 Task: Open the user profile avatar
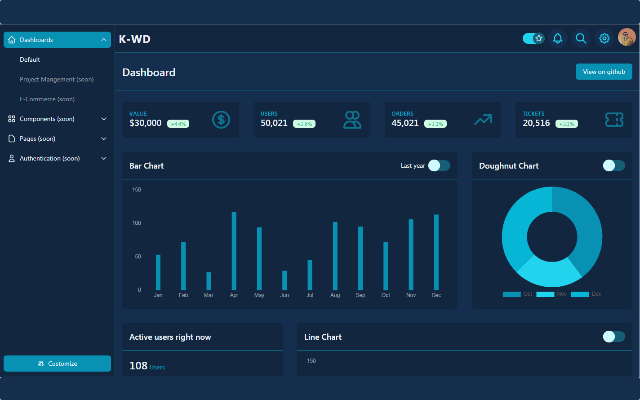click(627, 37)
